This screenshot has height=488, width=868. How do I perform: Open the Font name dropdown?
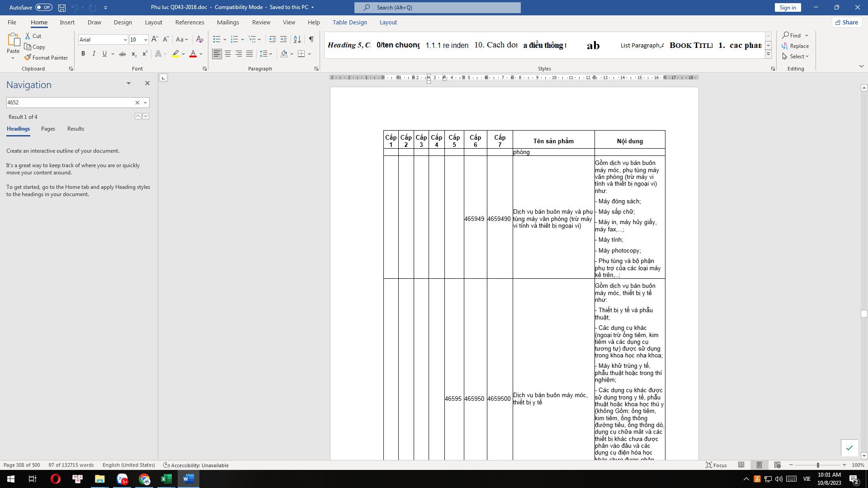point(125,40)
